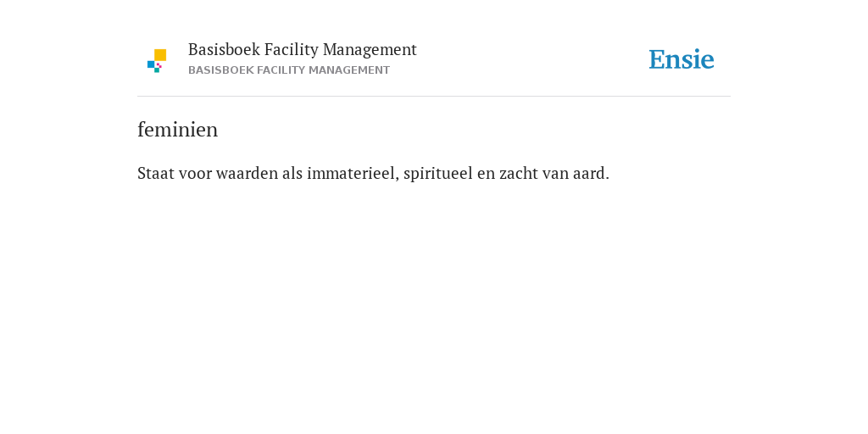Click the small pink square in the logo

[x=159, y=65]
